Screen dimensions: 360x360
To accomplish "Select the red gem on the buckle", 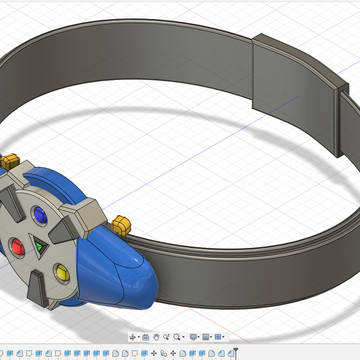I will 18,248.
